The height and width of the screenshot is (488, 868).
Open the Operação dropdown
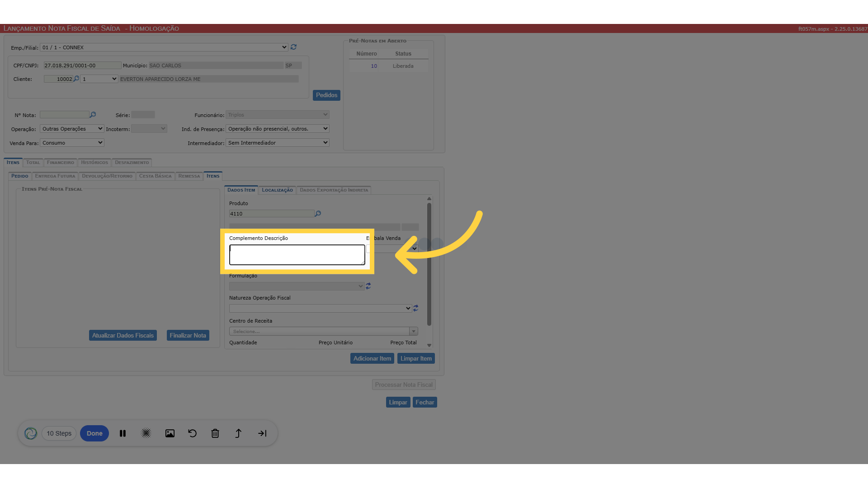(72, 129)
